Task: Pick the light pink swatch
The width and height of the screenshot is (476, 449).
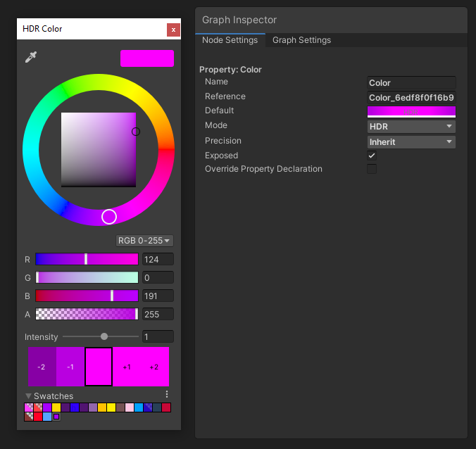Action: coord(130,407)
